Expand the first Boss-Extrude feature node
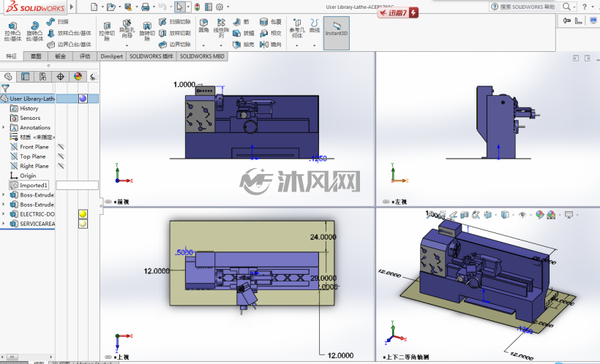This screenshot has height=364, width=600. [x=4, y=194]
